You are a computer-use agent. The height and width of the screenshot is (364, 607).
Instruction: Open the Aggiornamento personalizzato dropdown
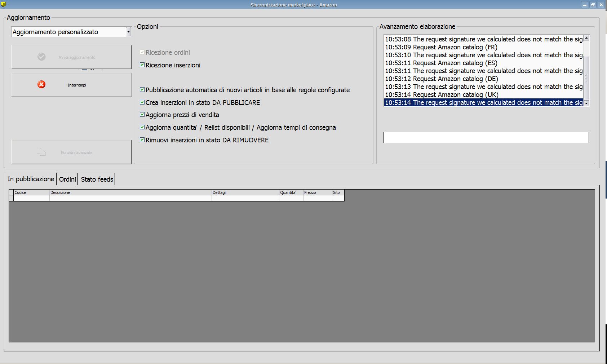pos(128,32)
